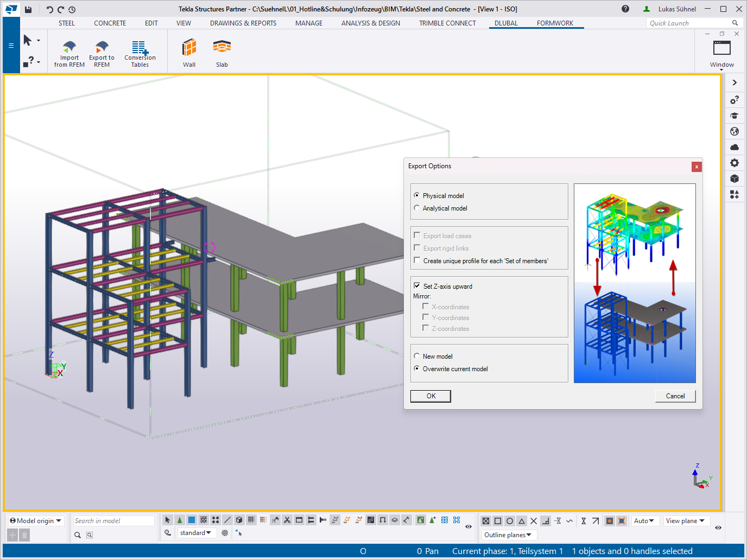Cancel the Export Options dialog
Image resolution: width=747 pixels, height=560 pixels.
pyautogui.click(x=675, y=396)
